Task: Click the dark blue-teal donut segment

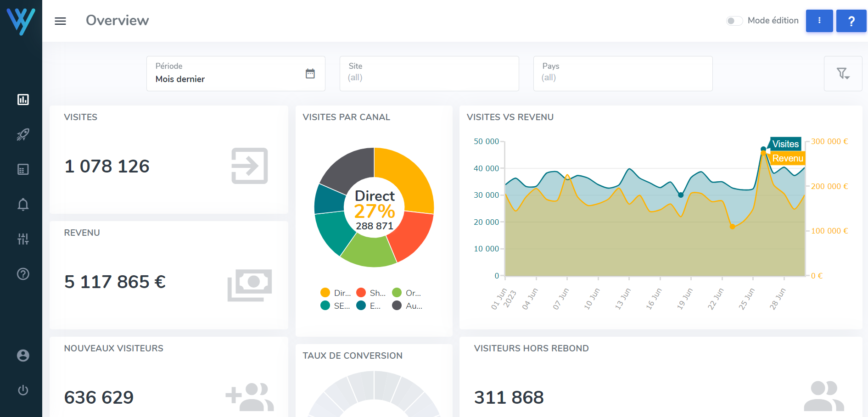Action: point(328,200)
